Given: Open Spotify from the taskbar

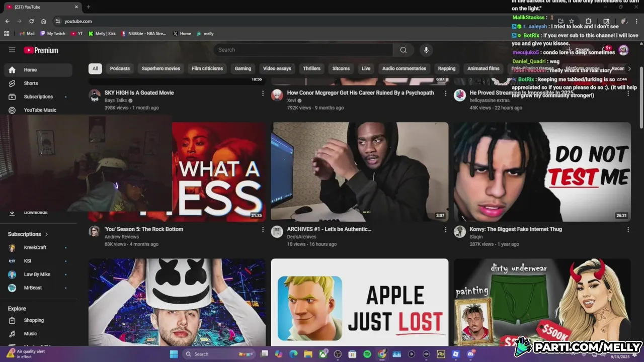Looking at the screenshot, I should pos(367,354).
